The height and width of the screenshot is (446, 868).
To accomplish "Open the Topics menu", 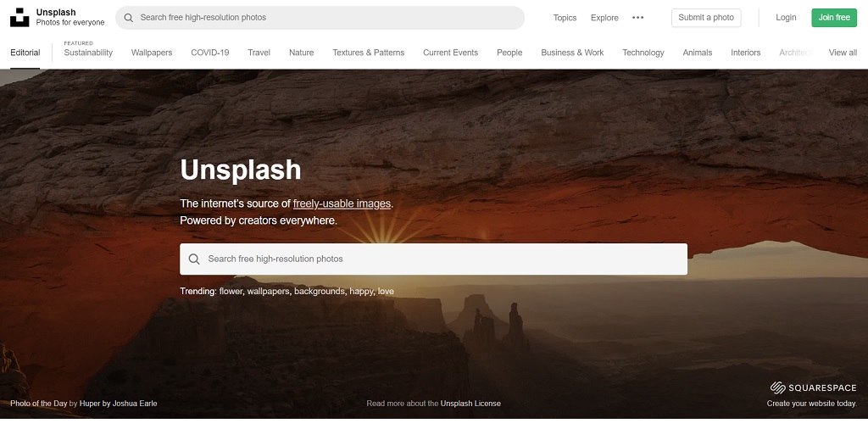I will click(565, 18).
